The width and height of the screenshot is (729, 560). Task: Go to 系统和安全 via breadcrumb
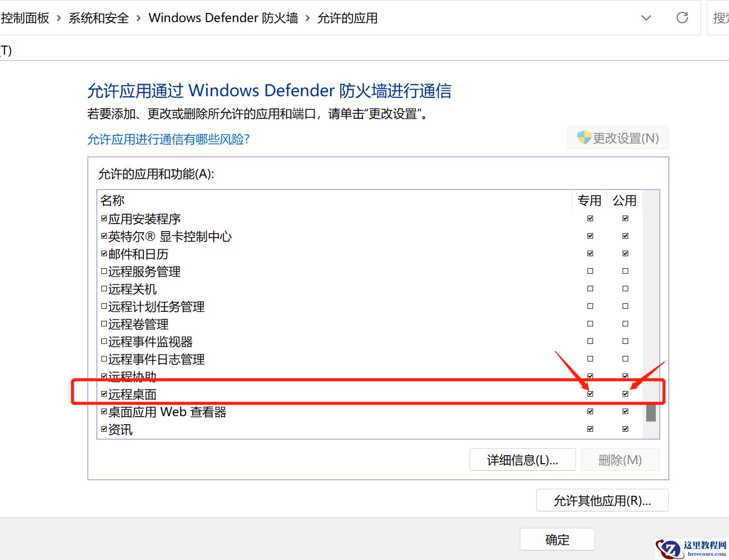click(98, 17)
